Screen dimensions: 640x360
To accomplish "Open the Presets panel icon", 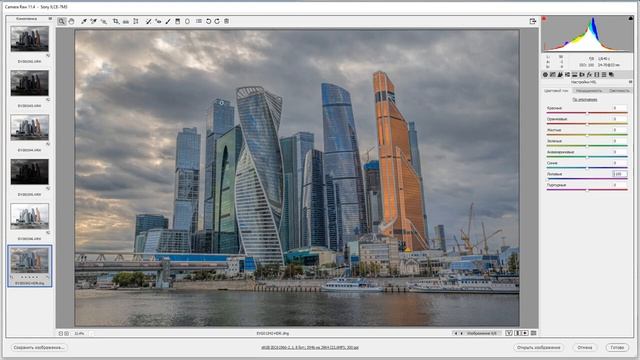I will pos(604,75).
